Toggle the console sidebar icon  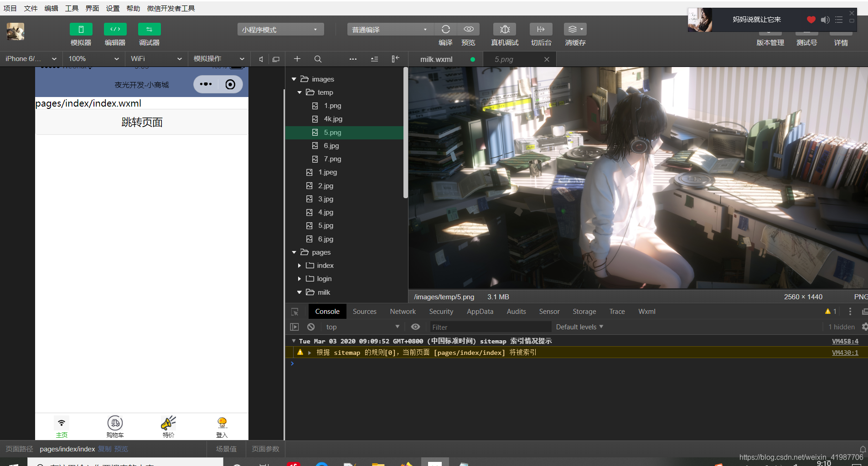click(294, 327)
